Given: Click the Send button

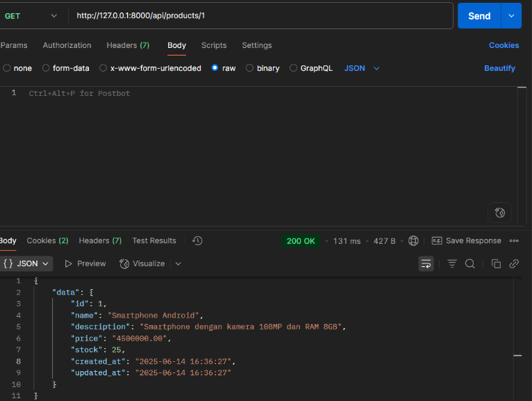Looking at the screenshot, I should pyautogui.click(x=479, y=16).
